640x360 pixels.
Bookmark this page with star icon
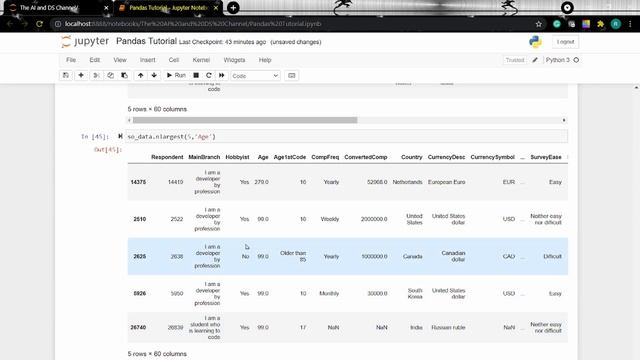tap(538, 24)
